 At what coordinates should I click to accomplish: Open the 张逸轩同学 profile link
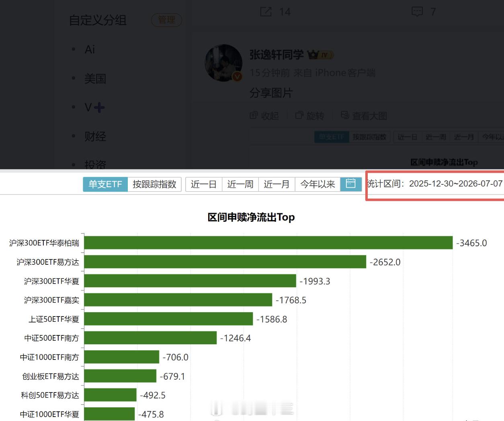pyautogui.click(x=277, y=55)
